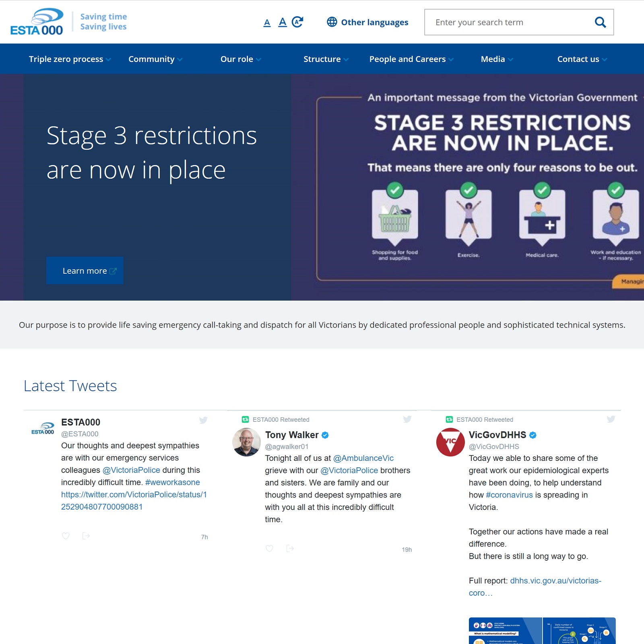Viewport: 644px width, 644px height.
Task: Click the globe icon beside Other languages
Action: (x=332, y=22)
